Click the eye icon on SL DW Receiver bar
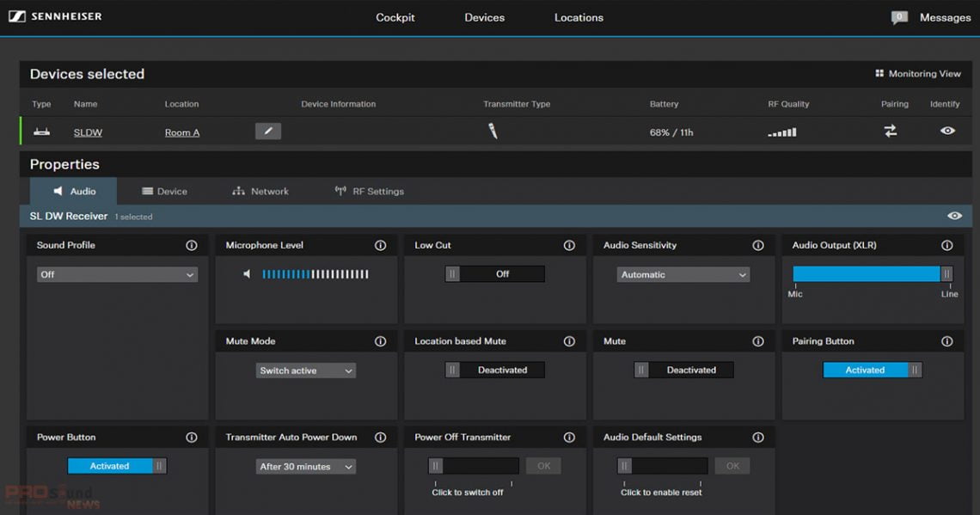 pos(954,216)
